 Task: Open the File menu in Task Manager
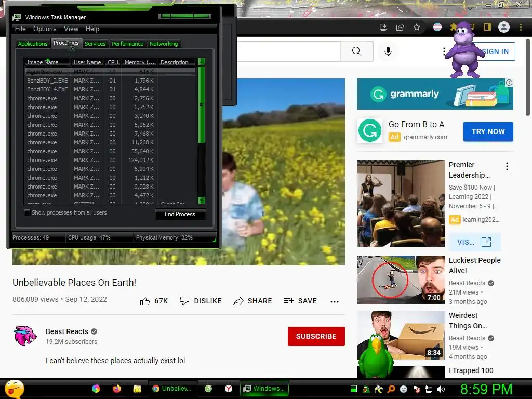[x=20, y=29]
